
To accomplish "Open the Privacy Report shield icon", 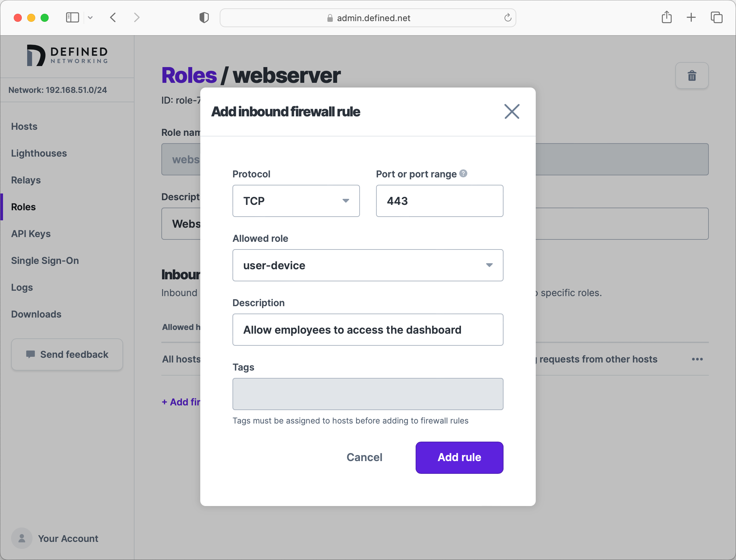I will point(204,17).
